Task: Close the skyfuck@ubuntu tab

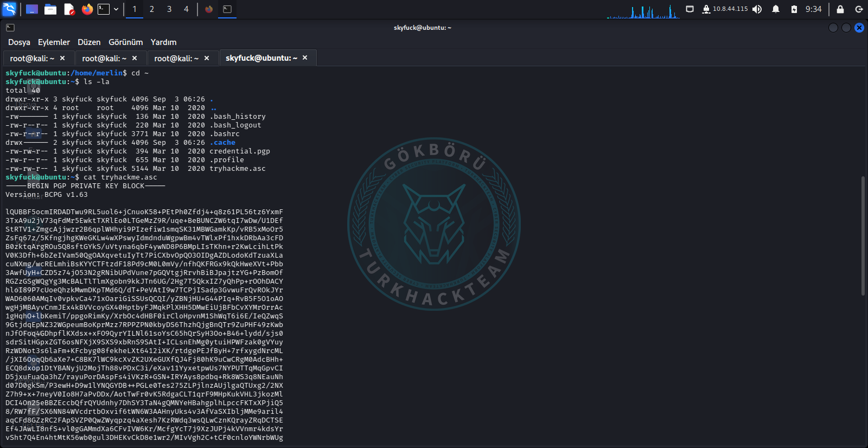Action: [305, 57]
